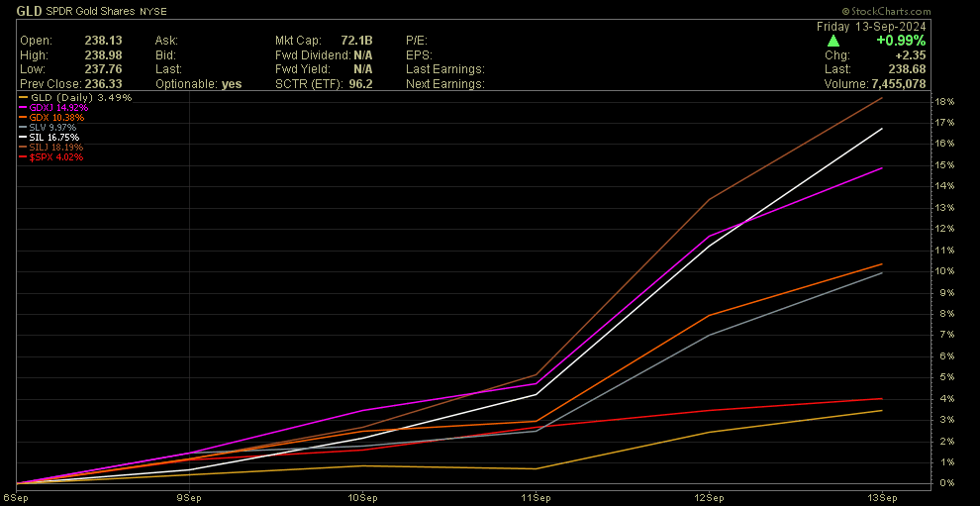
Task: Click the 0% label on y-axis
Action: tap(947, 483)
